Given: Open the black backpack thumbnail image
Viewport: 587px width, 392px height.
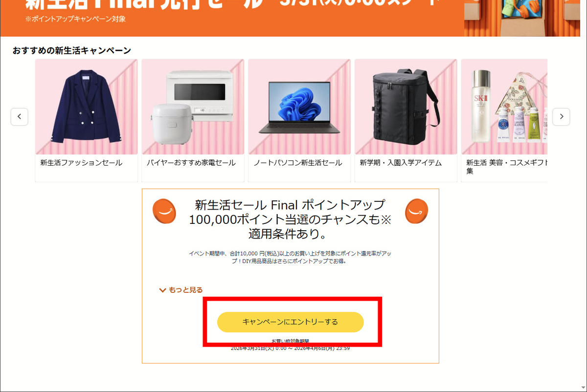Looking at the screenshot, I should pyautogui.click(x=406, y=107).
